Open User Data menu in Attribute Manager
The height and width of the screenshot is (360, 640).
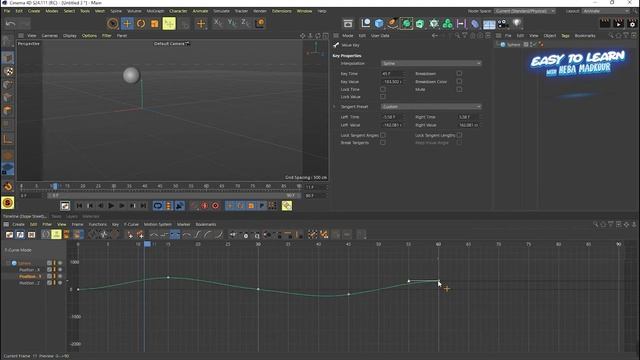[x=380, y=36]
